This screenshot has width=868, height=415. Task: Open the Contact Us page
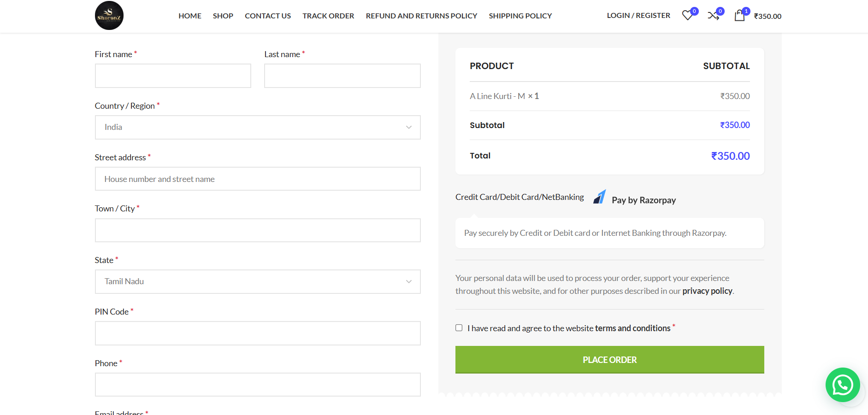pos(268,16)
